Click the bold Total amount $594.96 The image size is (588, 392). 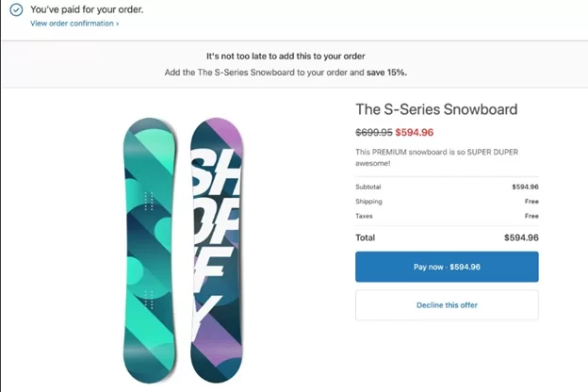(521, 238)
